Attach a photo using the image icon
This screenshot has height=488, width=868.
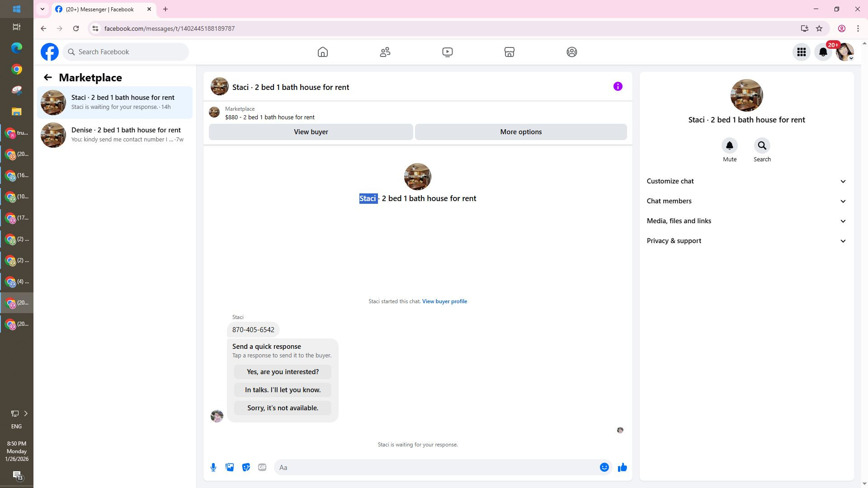coord(230,468)
